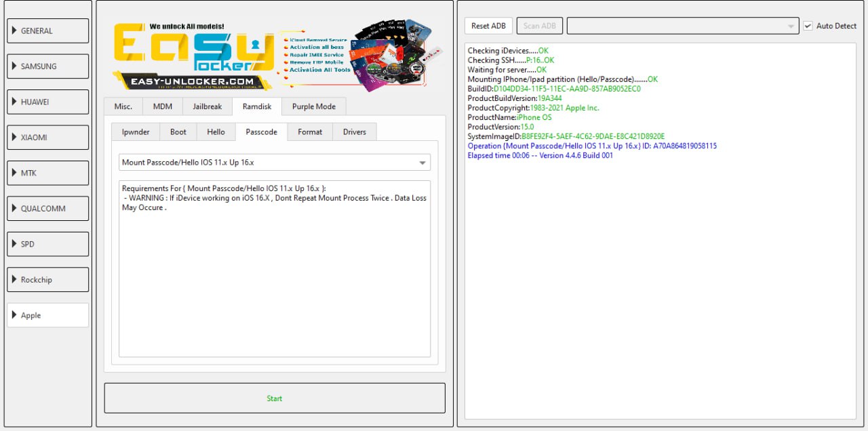Expand the XIAOMI category

(x=48, y=138)
